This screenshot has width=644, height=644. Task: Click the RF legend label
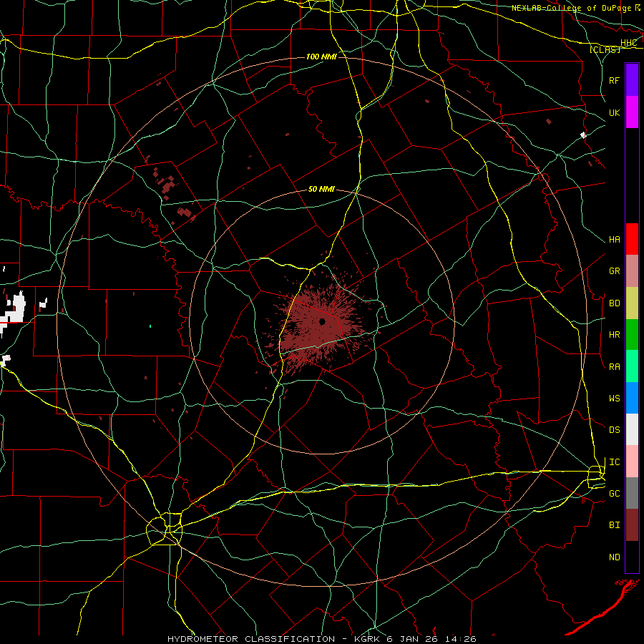tap(614, 80)
